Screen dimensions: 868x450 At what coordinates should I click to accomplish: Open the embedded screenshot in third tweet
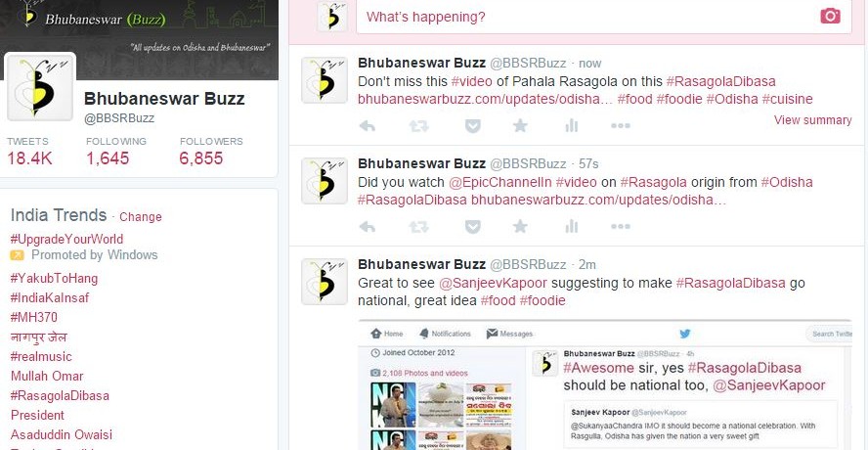(604, 384)
